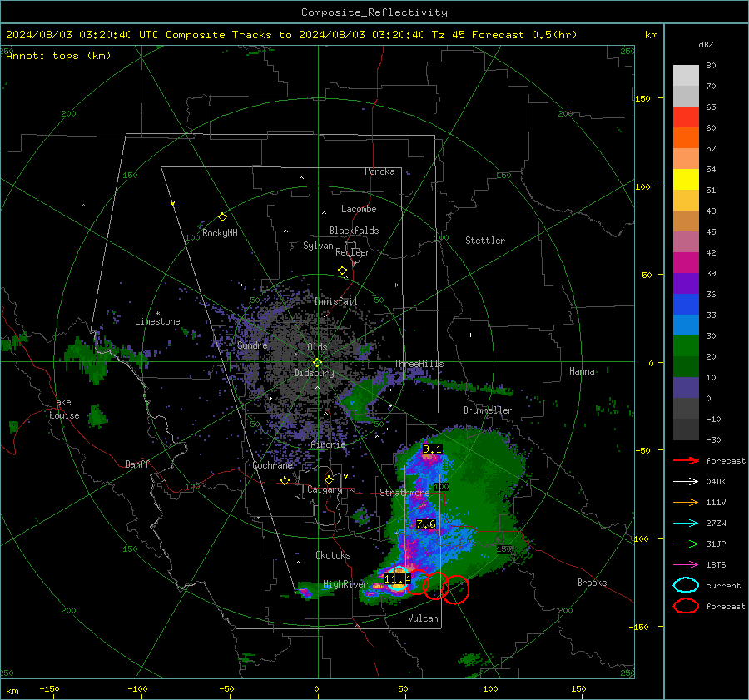Click the Composite_Reflectivity title
749x700 pixels.
(374, 12)
